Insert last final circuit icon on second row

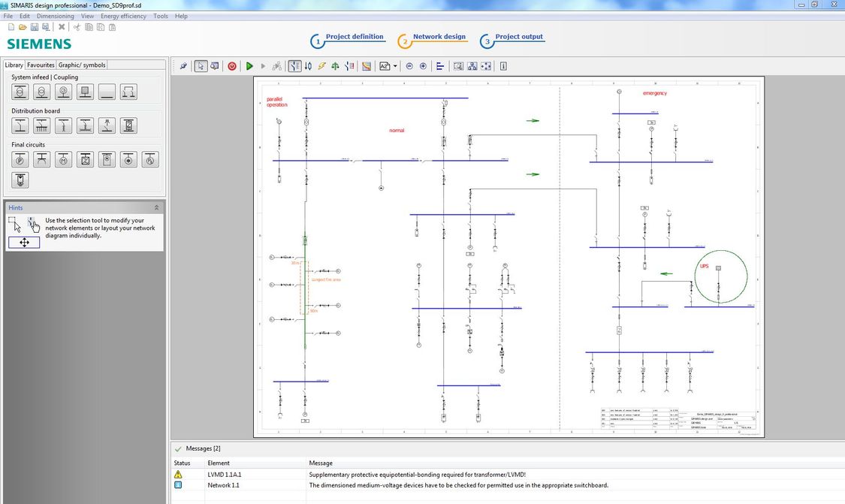point(20,180)
